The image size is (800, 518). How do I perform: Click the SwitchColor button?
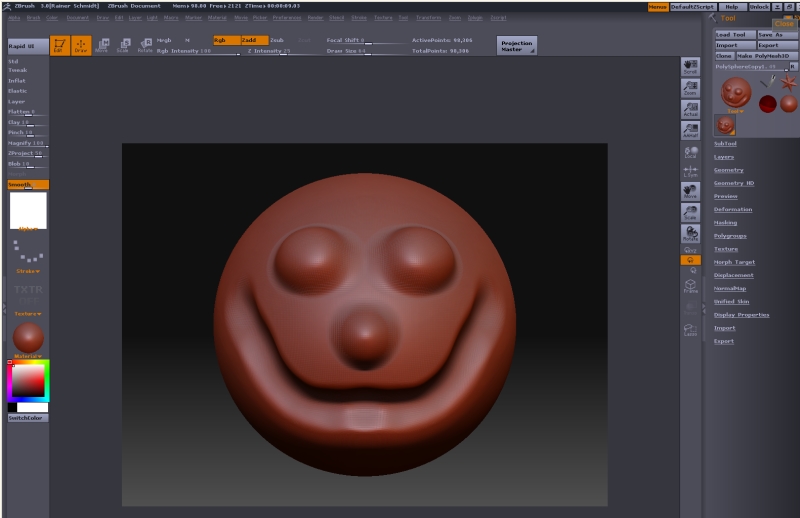click(x=28, y=418)
